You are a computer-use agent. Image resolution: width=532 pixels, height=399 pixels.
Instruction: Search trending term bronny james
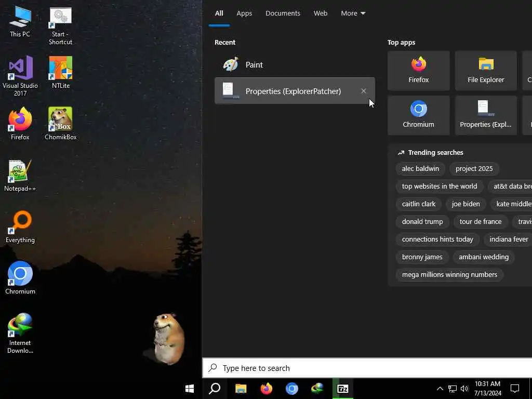click(x=422, y=257)
